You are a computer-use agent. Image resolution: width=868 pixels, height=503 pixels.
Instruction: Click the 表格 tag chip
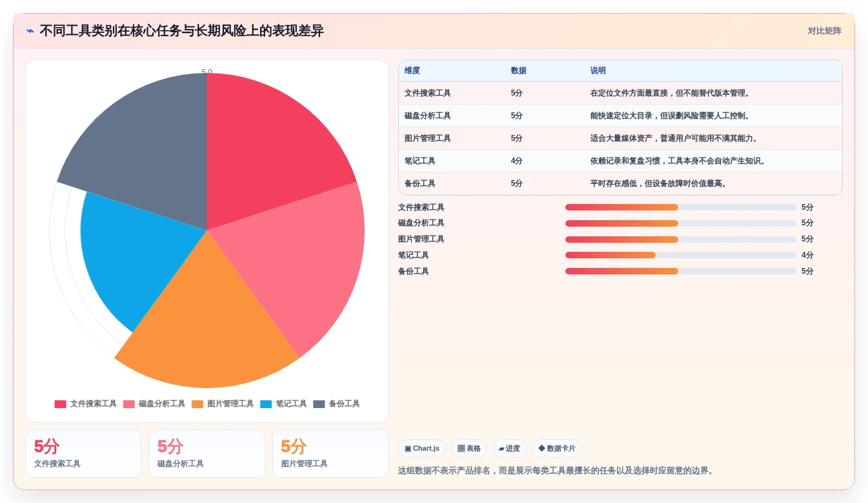click(x=469, y=449)
